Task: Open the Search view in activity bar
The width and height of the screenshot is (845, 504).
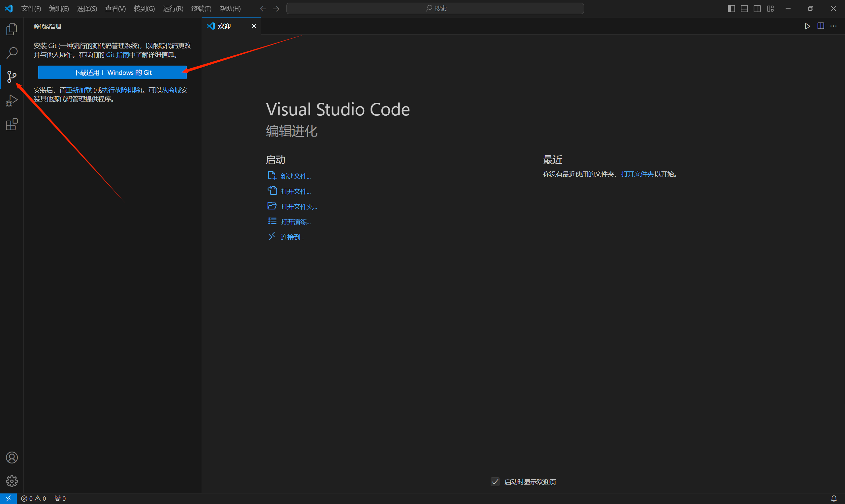Action: coord(12,53)
